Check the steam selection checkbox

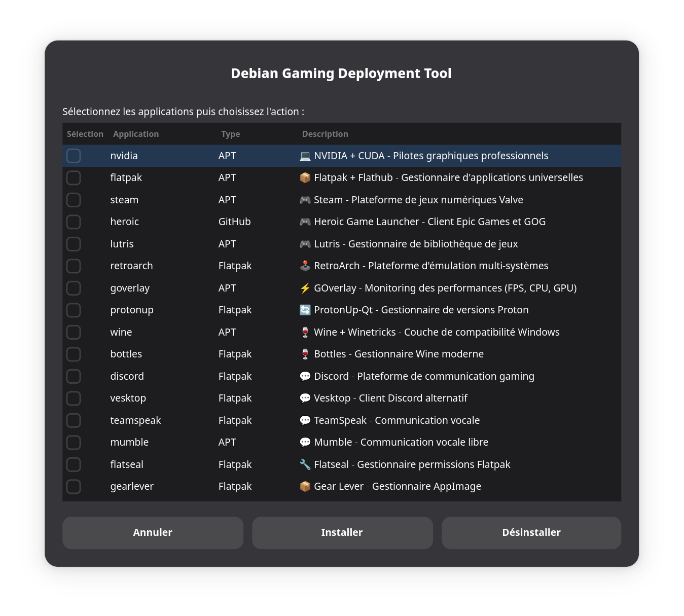click(x=74, y=200)
